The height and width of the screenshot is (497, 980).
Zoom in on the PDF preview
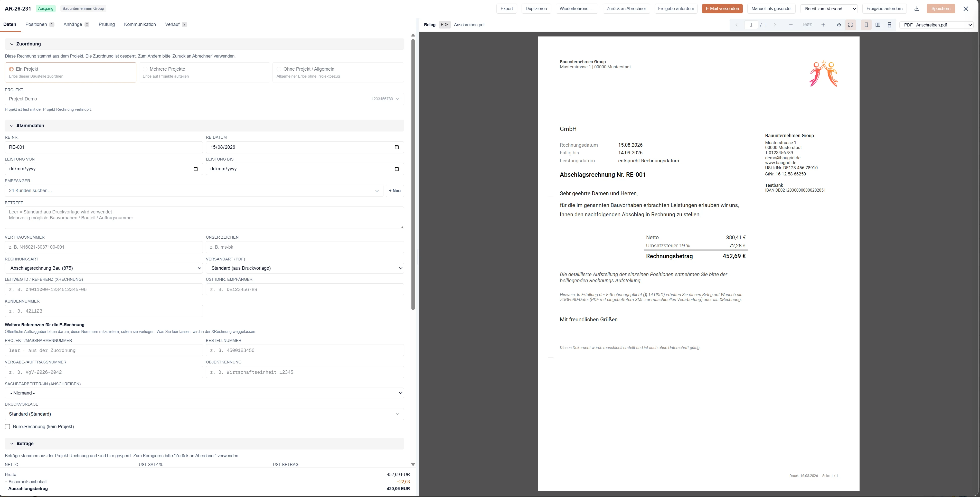click(x=823, y=25)
